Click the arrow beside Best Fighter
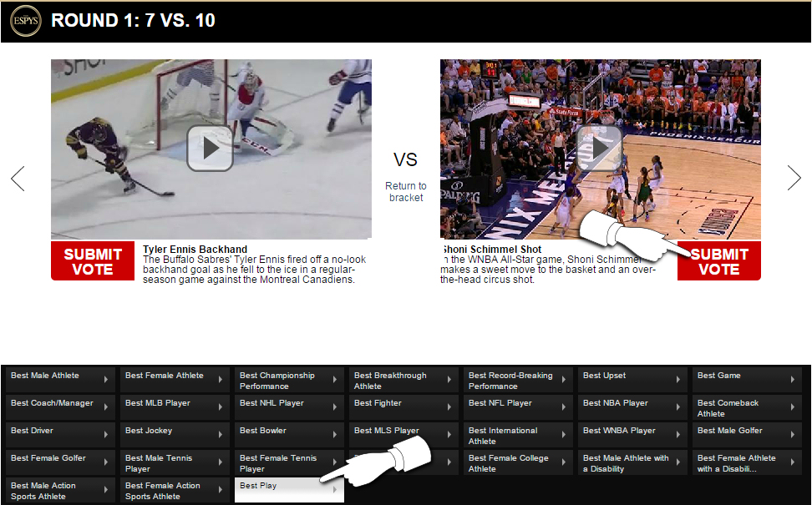Image resolution: width=812 pixels, height=505 pixels. [449, 407]
